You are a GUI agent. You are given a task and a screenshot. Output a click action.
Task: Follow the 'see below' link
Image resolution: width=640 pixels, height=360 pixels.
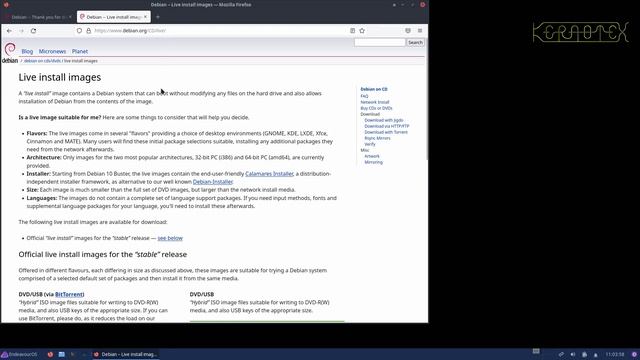click(170, 238)
